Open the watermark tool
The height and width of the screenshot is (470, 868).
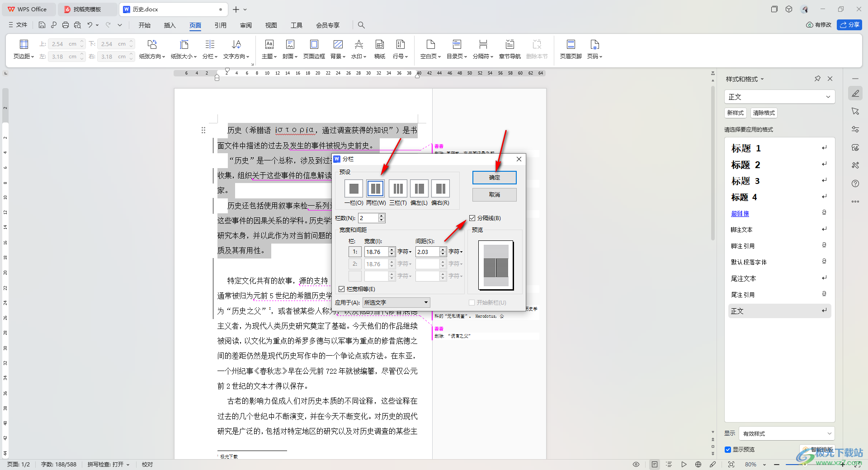359,49
